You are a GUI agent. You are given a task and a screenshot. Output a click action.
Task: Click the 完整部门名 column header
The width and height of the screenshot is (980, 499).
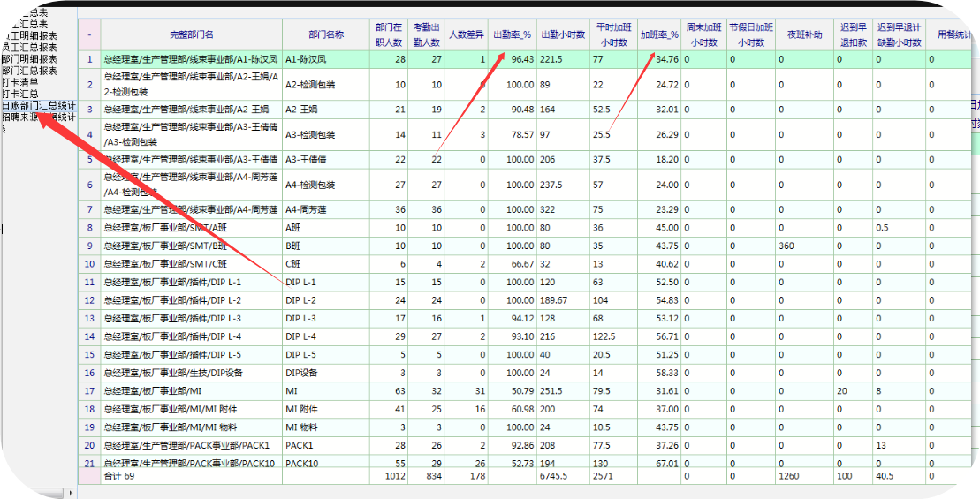coord(192,34)
